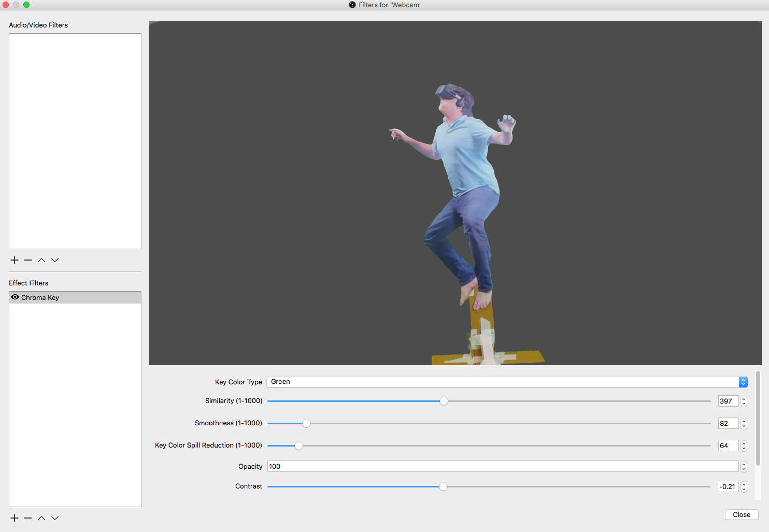Screen dimensions: 769x532
Task: Move Audio/Video filter up
Action: 41,260
